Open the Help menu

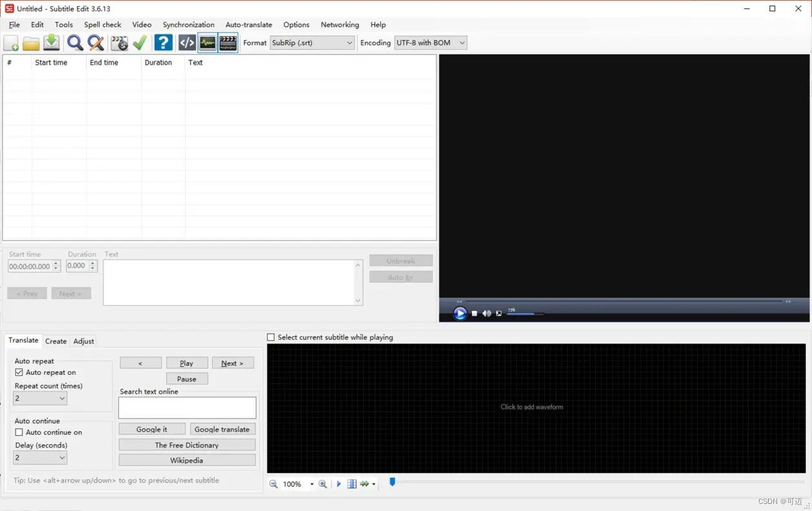[x=378, y=25]
